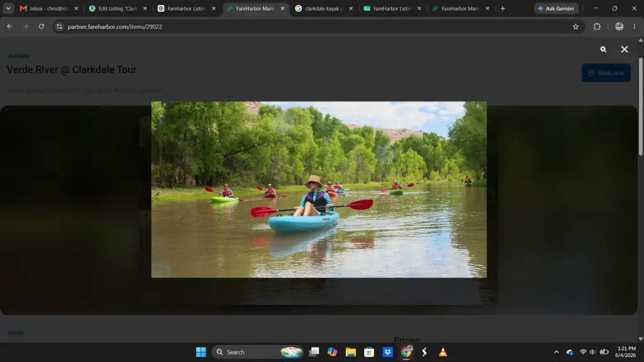The image size is (644, 362).
Task: Show hidden system tray icons
Action: coord(556,352)
